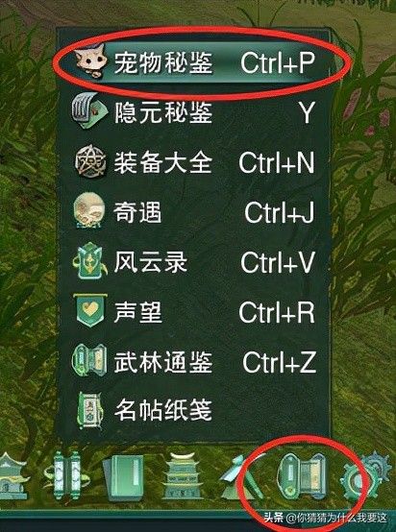Viewport: 396px width, 532px height.
Task: Click the 武林通鉴 open scroll icon
Action: tap(89, 360)
